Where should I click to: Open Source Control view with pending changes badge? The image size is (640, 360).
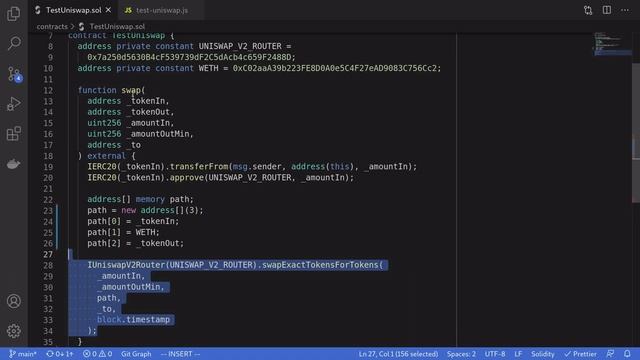point(15,74)
